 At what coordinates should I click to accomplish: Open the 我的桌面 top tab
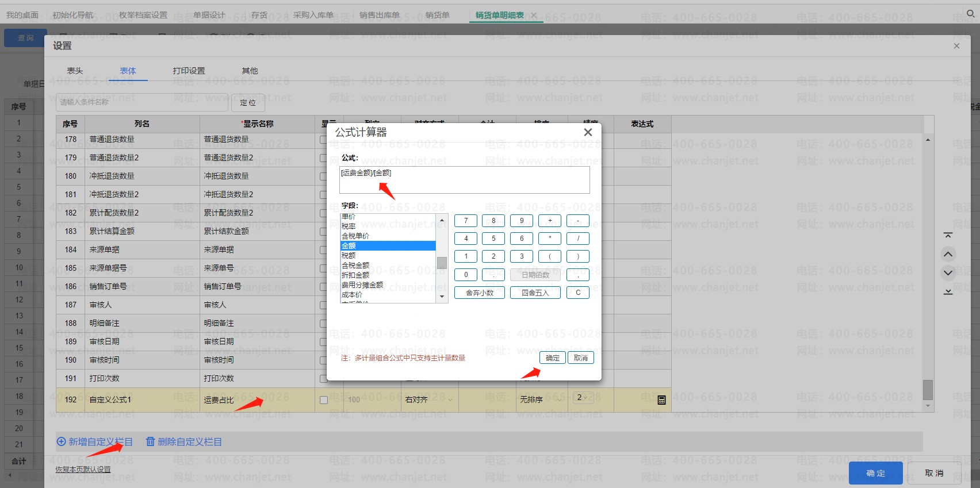pos(22,15)
